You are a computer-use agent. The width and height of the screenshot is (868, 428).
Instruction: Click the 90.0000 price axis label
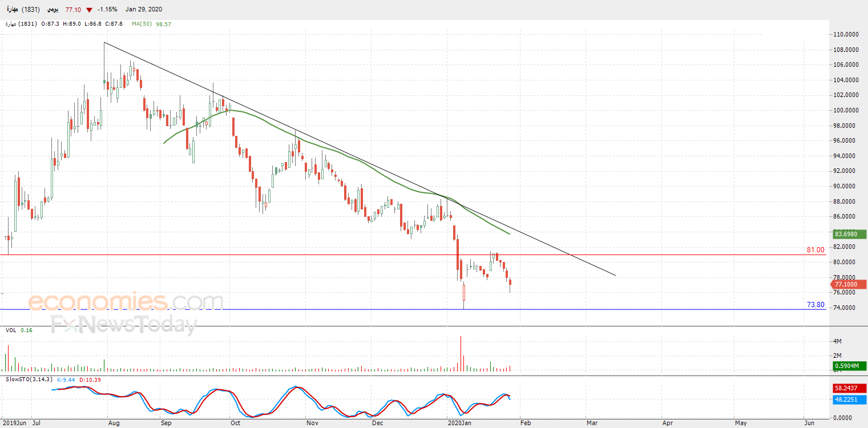coord(845,186)
